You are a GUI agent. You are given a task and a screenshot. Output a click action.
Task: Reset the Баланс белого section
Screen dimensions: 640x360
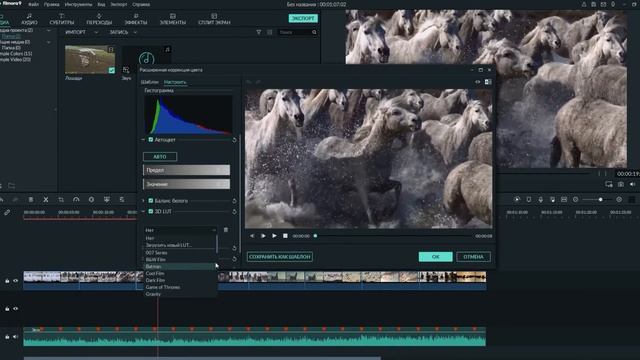(234, 201)
